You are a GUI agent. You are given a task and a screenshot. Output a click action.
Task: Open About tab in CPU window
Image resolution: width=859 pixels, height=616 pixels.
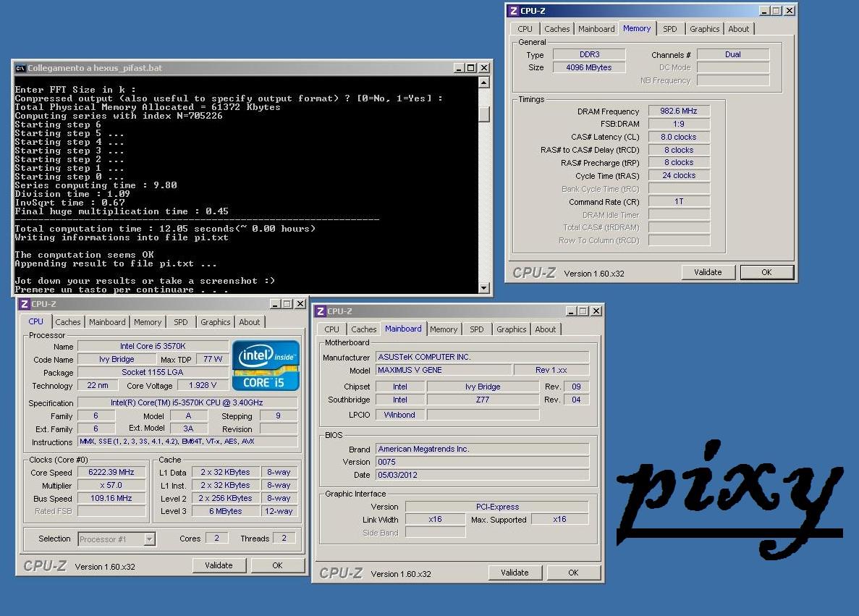tap(249, 322)
